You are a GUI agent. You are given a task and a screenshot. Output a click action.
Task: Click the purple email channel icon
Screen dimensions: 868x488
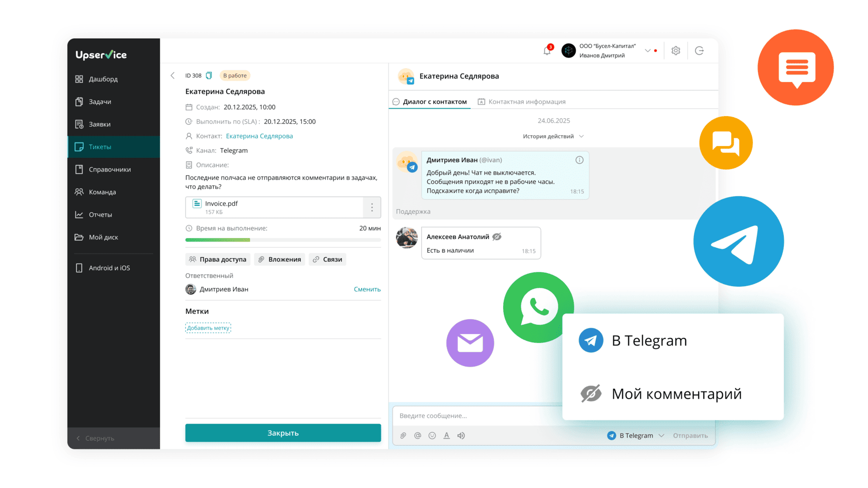click(470, 343)
